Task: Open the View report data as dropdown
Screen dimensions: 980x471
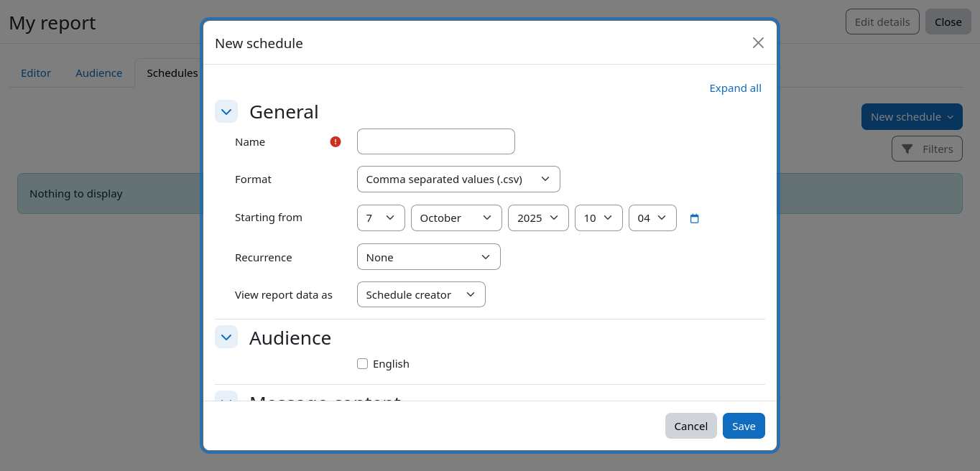Action: point(421,294)
